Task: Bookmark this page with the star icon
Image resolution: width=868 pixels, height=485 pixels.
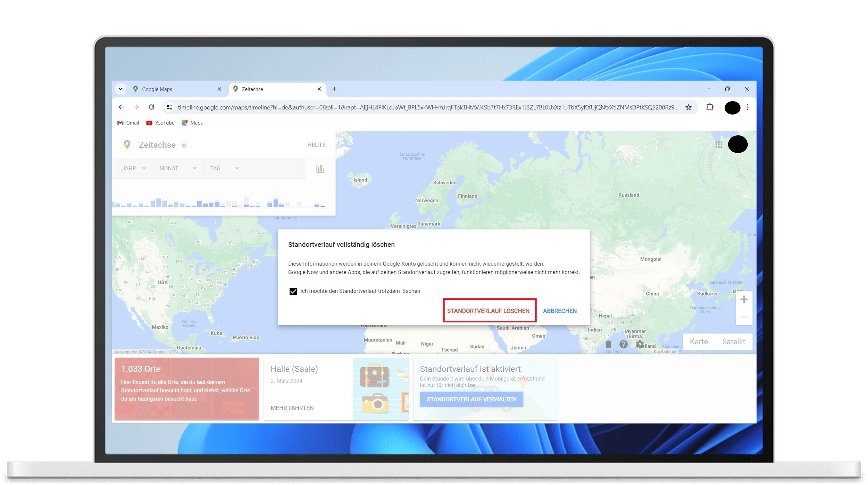Action: 688,107
